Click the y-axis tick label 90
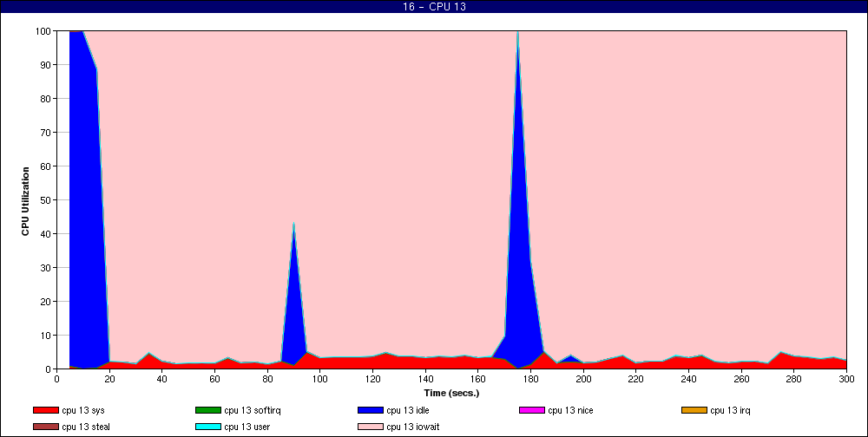 (x=45, y=65)
